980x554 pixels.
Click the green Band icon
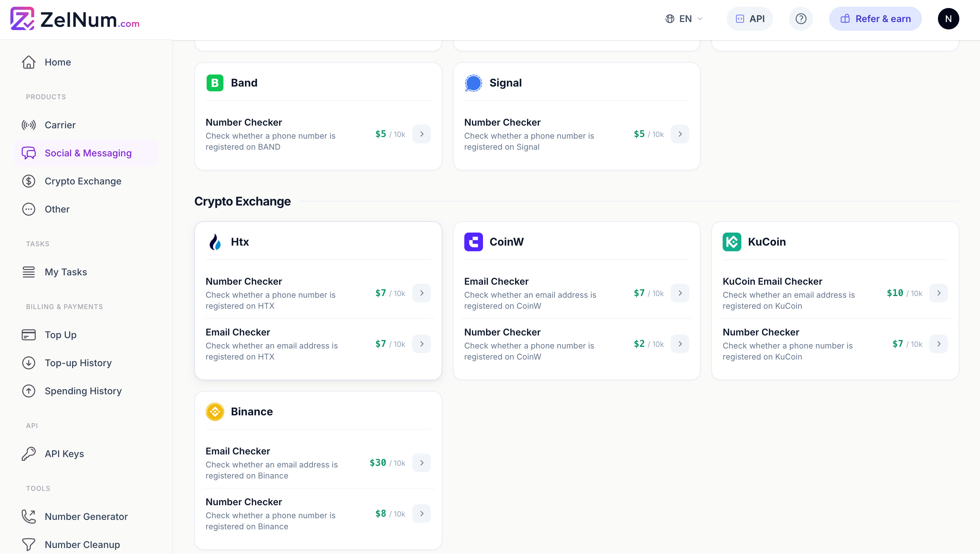(215, 83)
